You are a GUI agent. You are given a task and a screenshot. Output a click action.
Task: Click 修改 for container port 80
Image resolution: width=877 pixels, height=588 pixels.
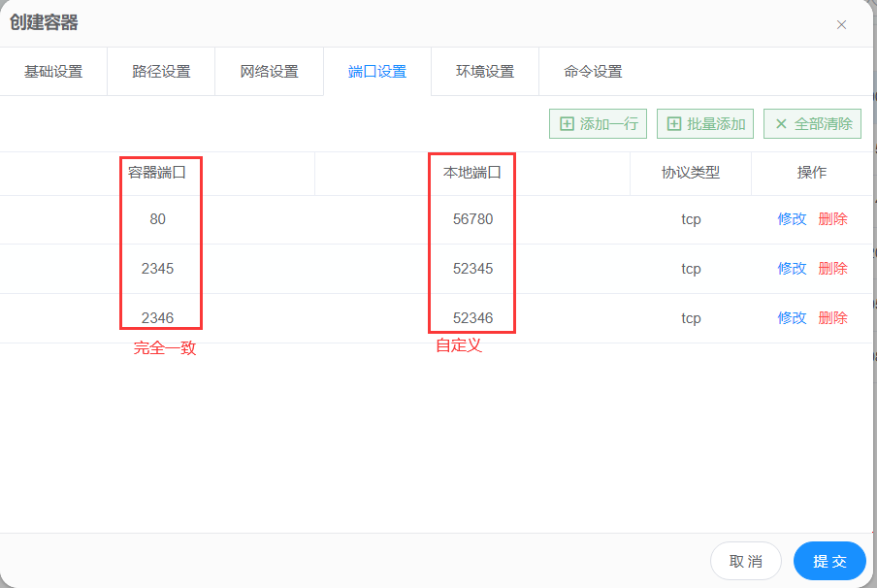coord(792,218)
